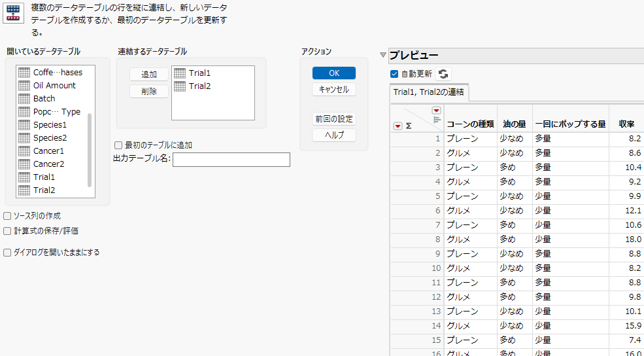Open ヘルプ button
644x356 pixels.
(x=334, y=135)
